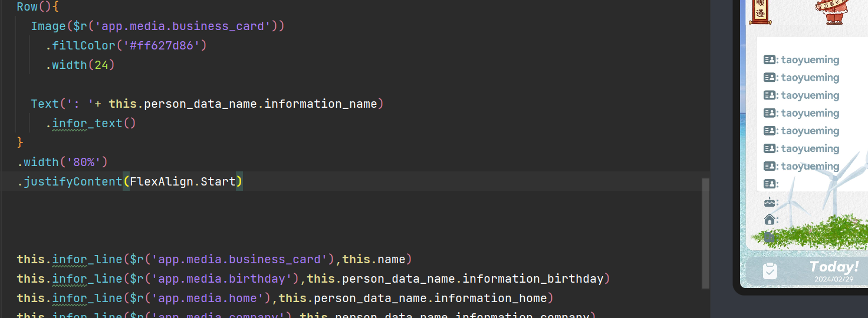
Task: Click the '#ff627d86' color string
Action: [x=162, y=45]
